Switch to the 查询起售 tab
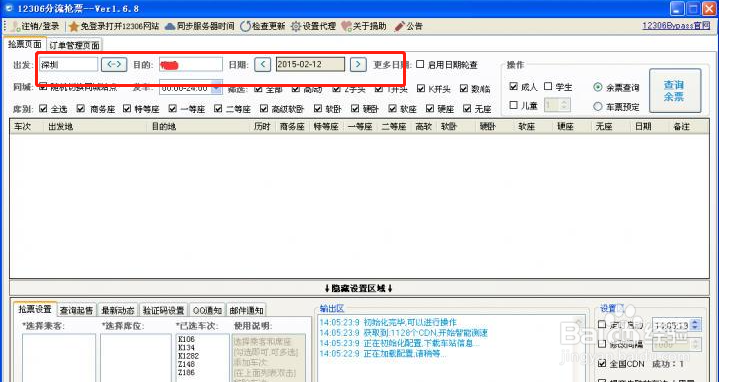This screenshot has height=382, width=730. coord(76,310)
